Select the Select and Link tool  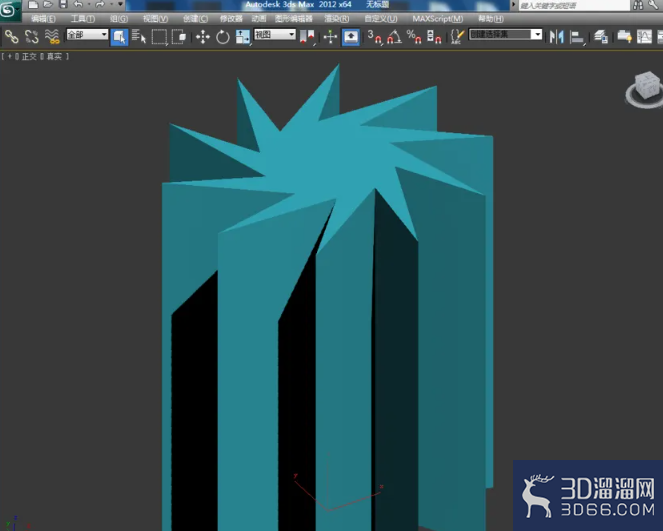[x=12, y=37]
